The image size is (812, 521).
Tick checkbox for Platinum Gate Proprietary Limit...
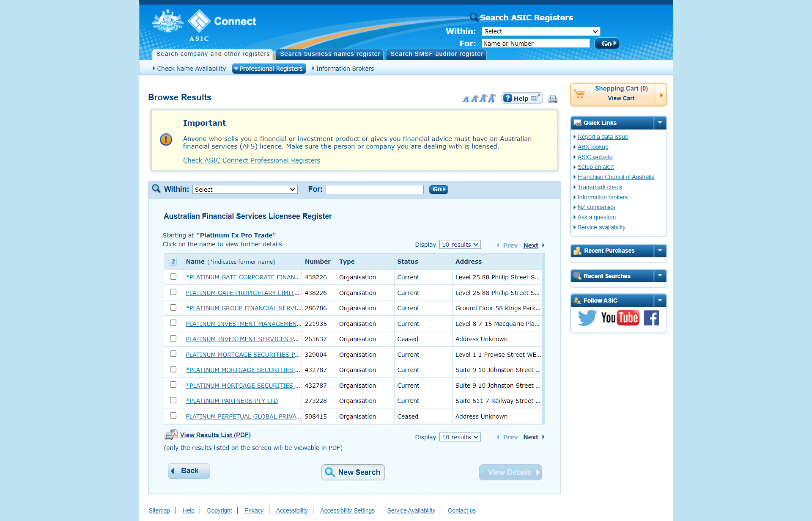tap(173, 292)
